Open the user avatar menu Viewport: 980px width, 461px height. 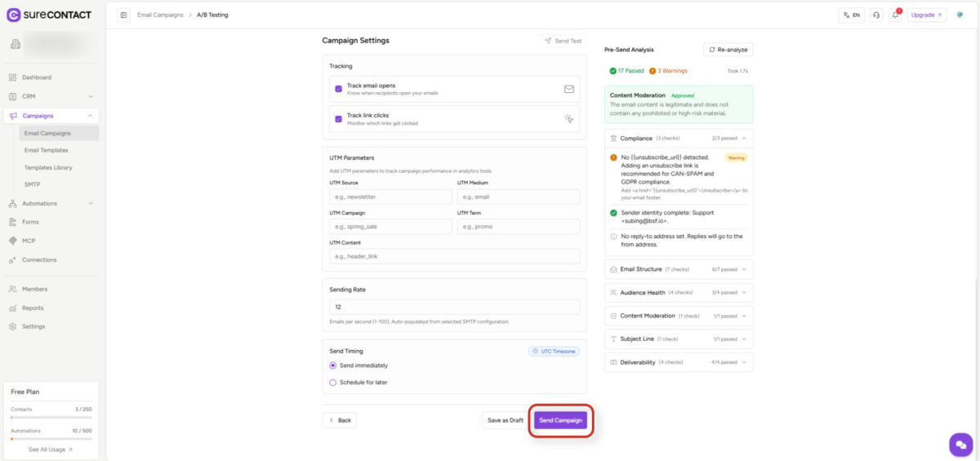point(960,15)
